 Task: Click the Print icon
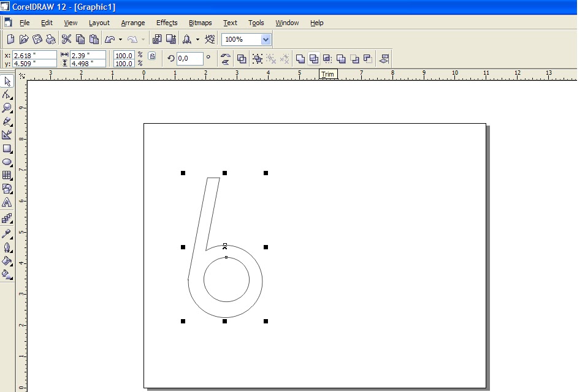(51, 39)
